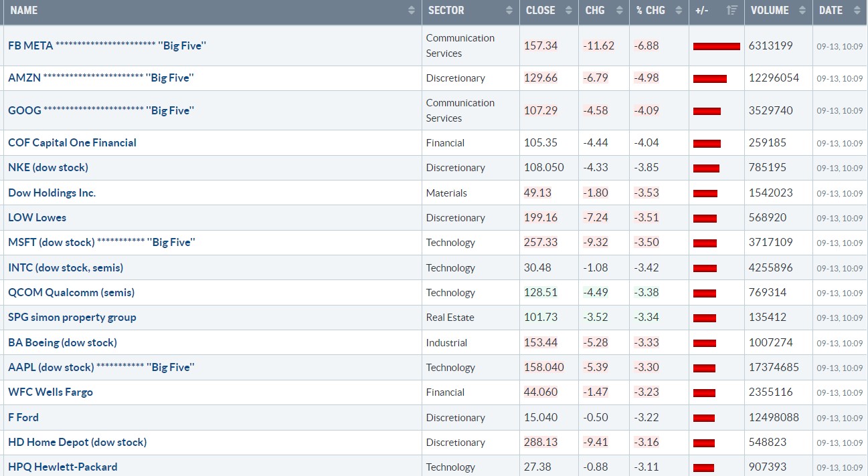The width and height of the screenshot is (868, 476).
Task: Click sort arrows next to CHG header
Action: pos(619,11)
